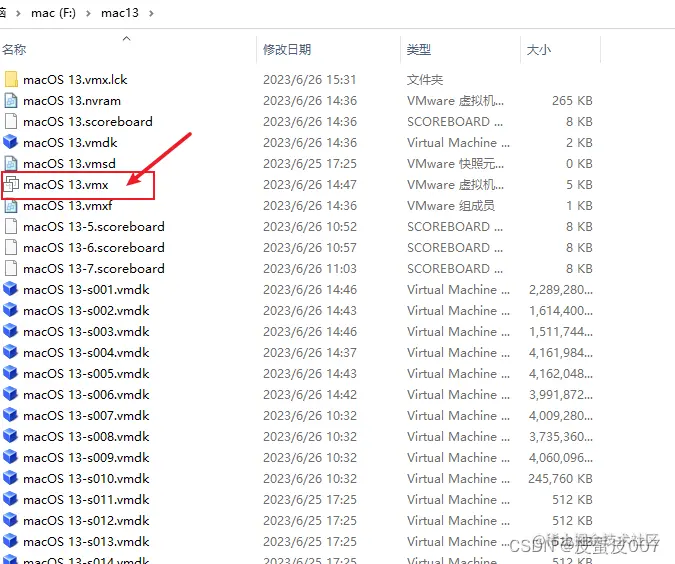This screenshot has height=564, width=675.
Task: Click the macOS 13.vmx VMware config icon
Action: tap(12, 184)
